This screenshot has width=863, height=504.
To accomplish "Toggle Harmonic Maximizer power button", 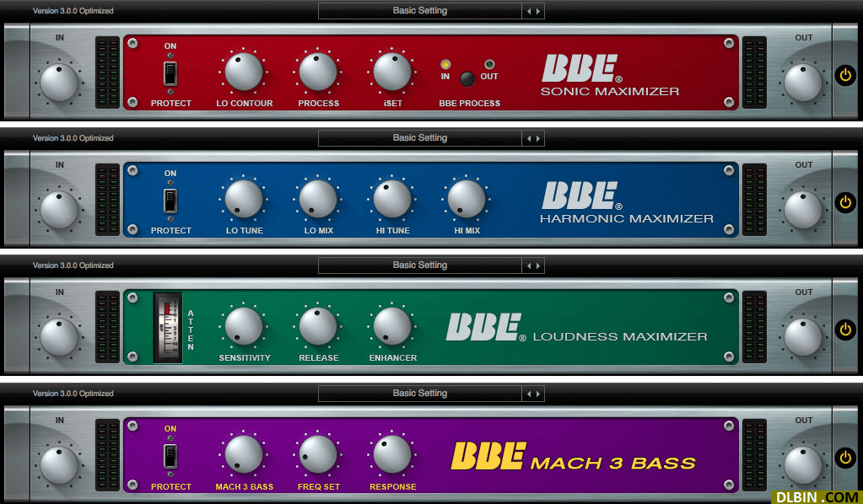I will tap(845, 202).
